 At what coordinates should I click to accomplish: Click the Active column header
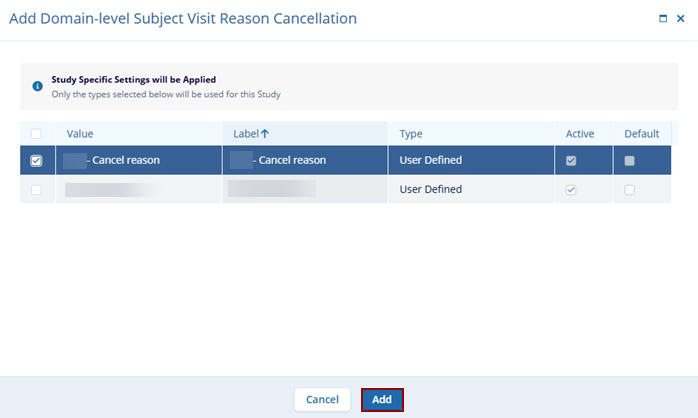tap(580, 133)
